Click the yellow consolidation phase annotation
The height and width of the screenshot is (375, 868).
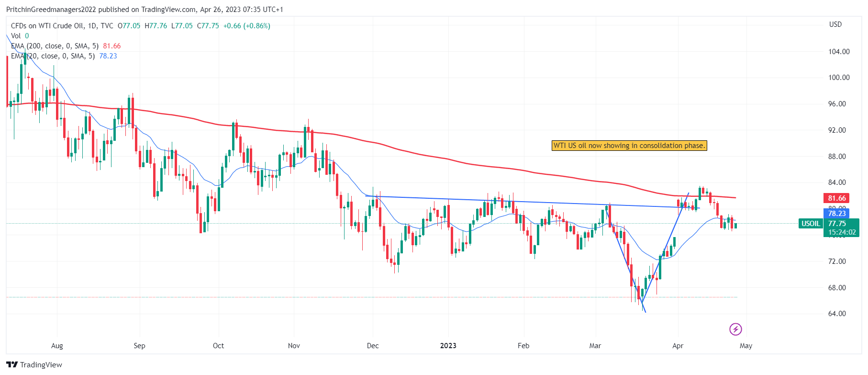629,146
